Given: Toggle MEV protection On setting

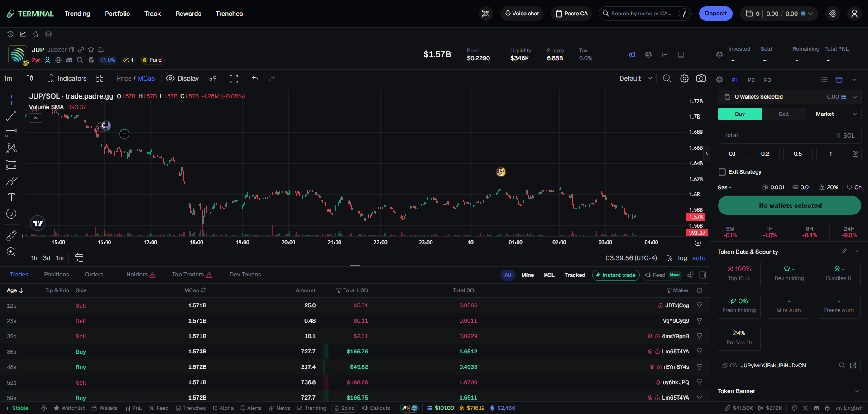Looking at the screenshot, I should (x=854, y=187).
